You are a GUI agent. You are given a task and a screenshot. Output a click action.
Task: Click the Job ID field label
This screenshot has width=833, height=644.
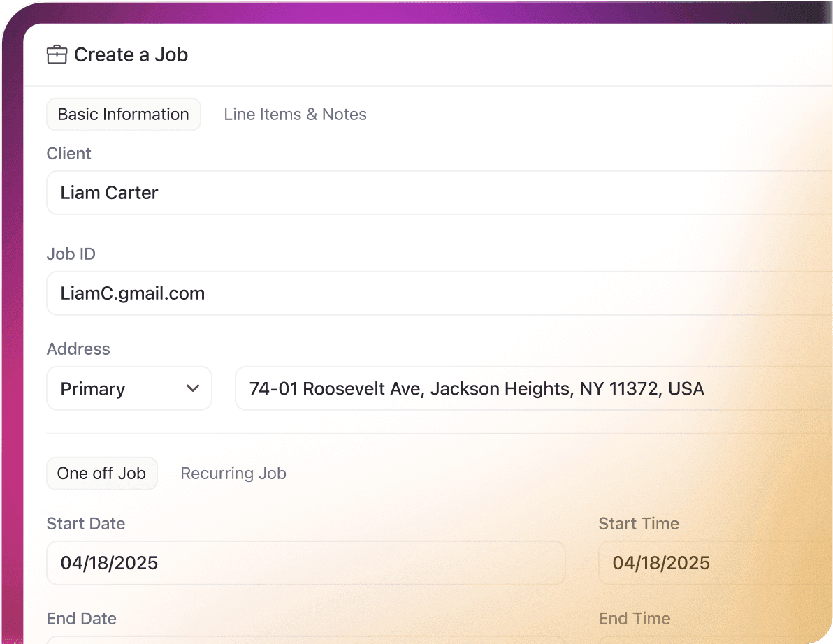(71, 254)
